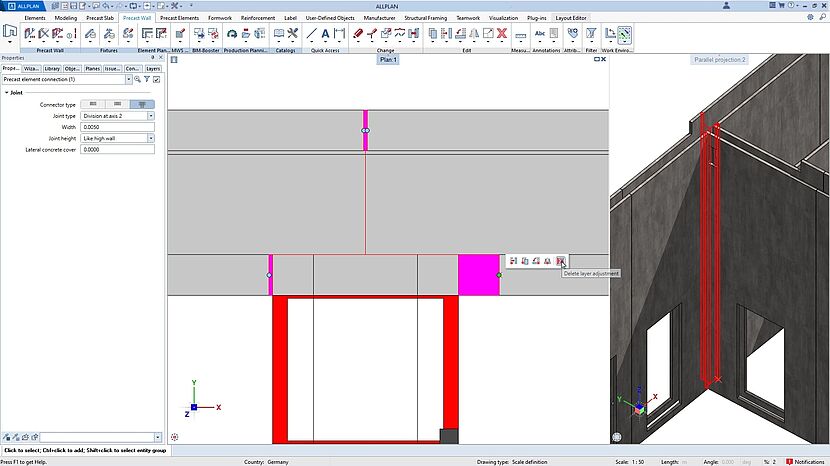The width and height of the screenshot is (830, 466).
Task: Collapse the Joint section
Action: (6, 92)
